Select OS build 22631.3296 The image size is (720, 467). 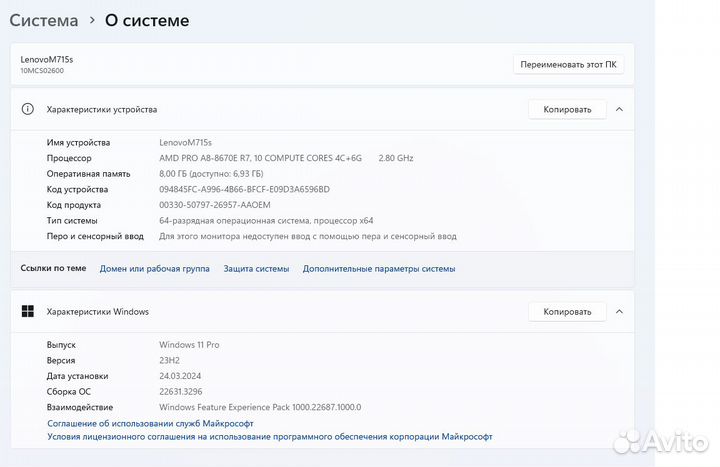coord(180,392)
